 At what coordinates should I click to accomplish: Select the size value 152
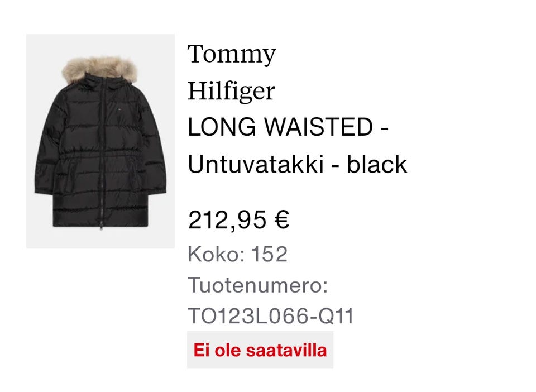click(x=269, y=254)
